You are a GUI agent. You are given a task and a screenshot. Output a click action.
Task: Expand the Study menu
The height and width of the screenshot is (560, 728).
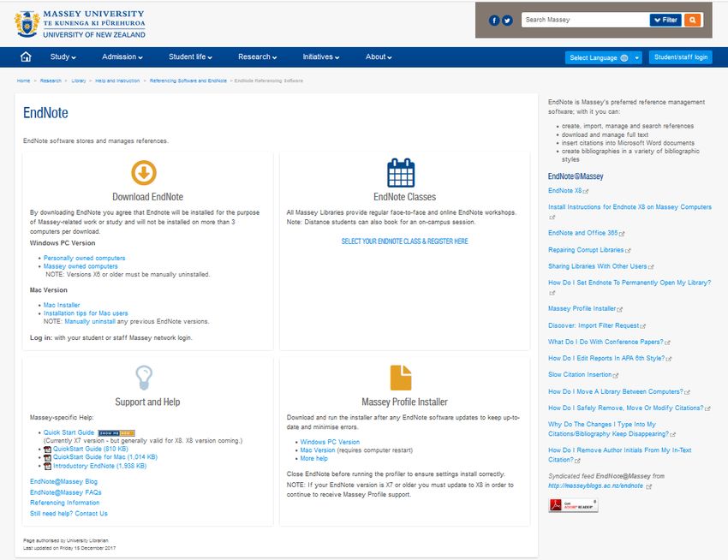(63, 57)
